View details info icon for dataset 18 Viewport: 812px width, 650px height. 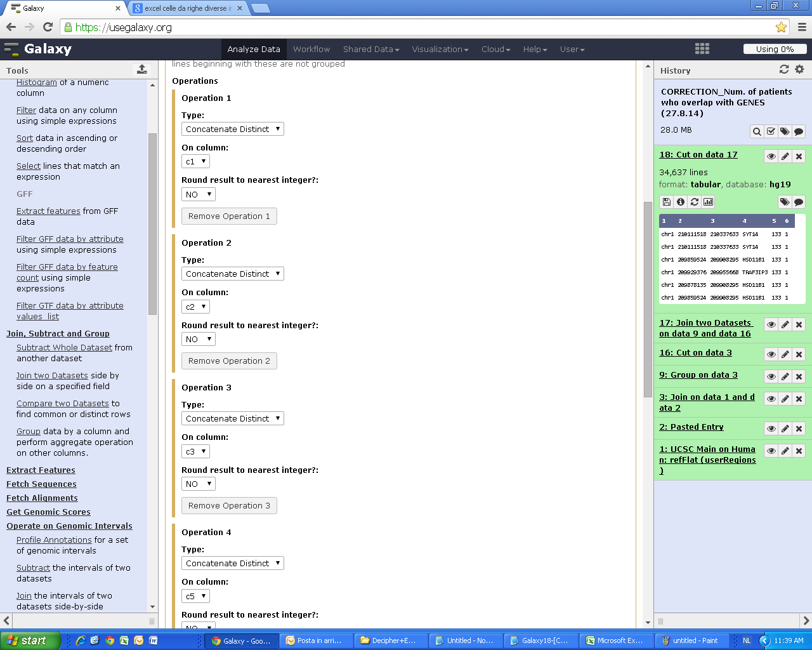pyautogui.click(x=681, y=202)
